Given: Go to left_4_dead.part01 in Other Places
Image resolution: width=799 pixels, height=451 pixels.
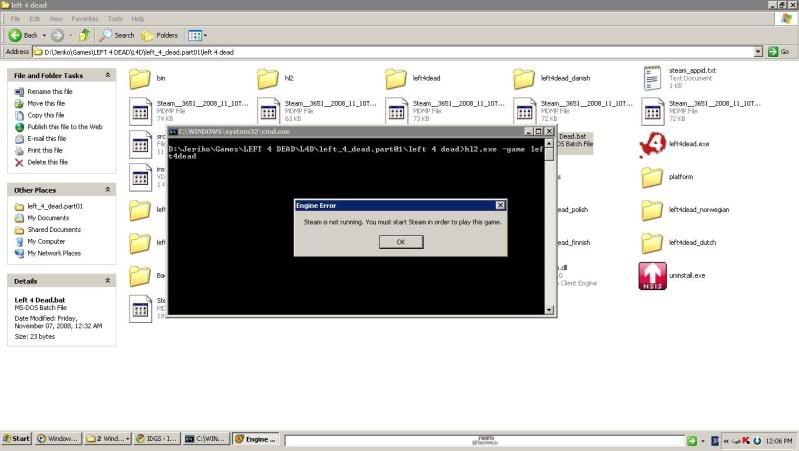Looking at the screenshot, I should coord(55,206).
